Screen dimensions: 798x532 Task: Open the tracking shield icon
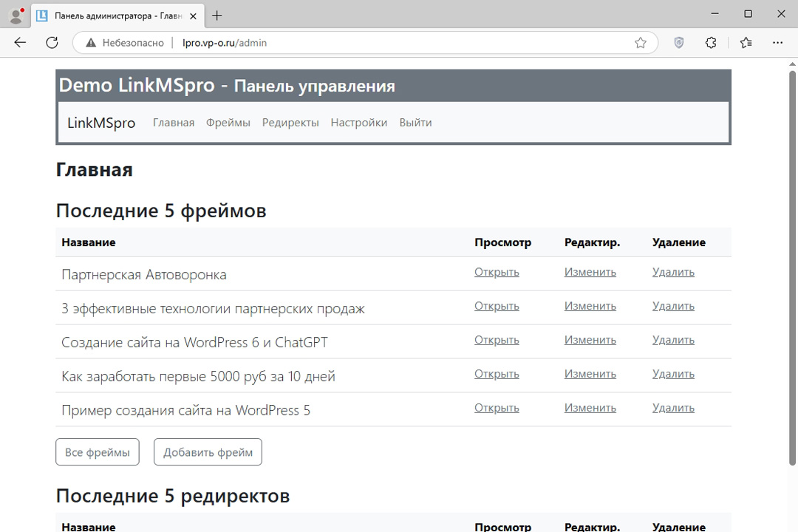(678, 43)
